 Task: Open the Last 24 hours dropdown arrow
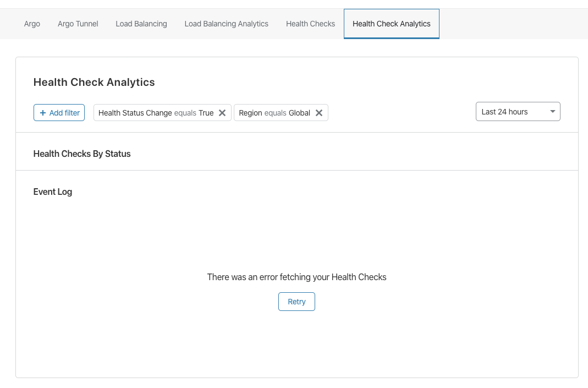coord(552,111)
